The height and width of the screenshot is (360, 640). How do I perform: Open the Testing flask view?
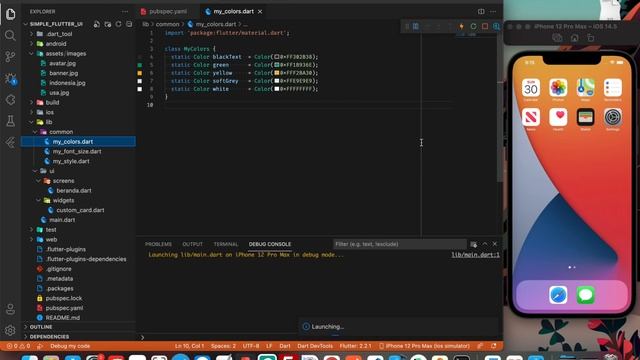coord(11,121)
